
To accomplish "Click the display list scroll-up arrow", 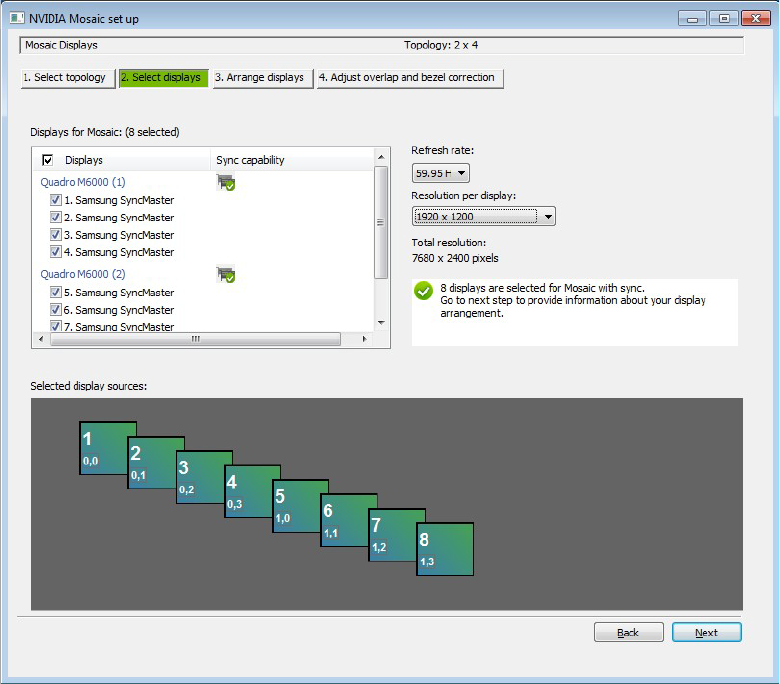I will (381, 157).
